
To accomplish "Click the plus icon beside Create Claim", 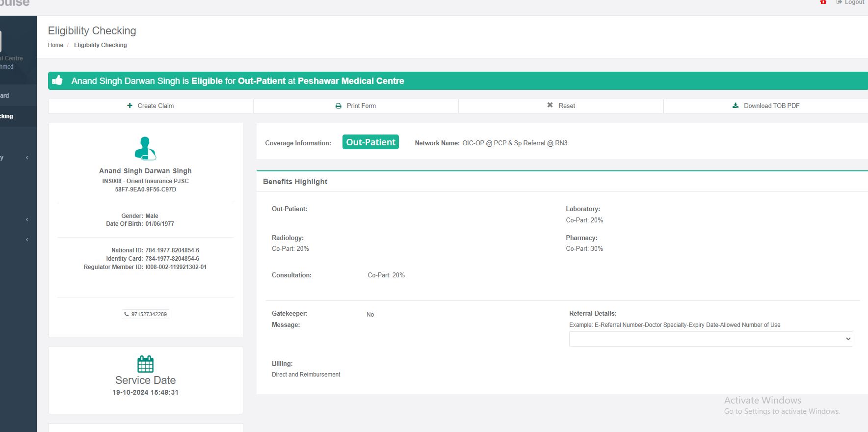I will coord(130,106).
